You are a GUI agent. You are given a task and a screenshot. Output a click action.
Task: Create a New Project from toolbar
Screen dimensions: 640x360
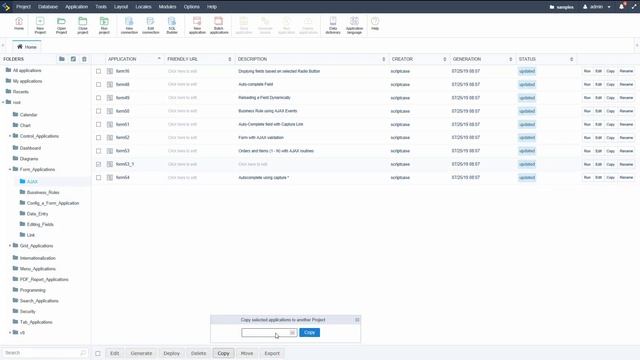click(40, 25)
